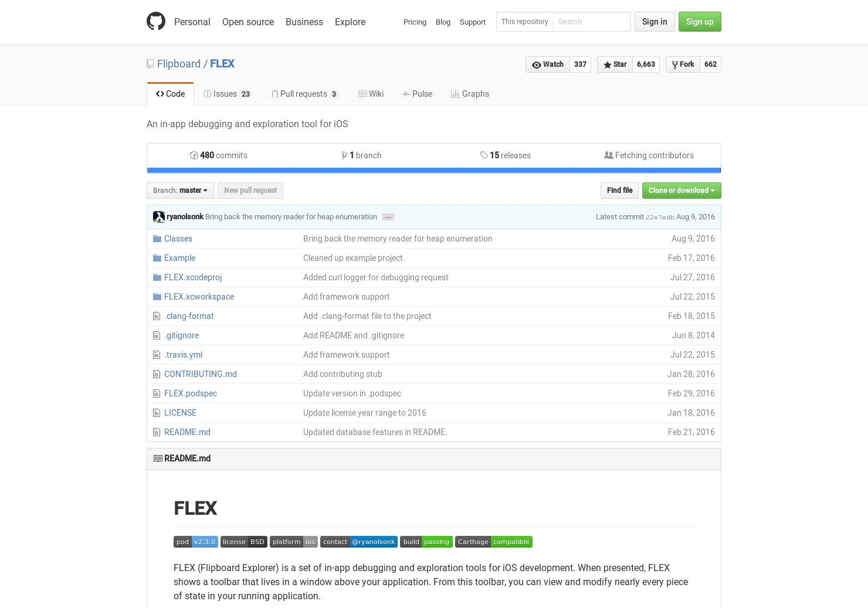Open the Issues tab
The height and width of the screenshot is (608, 868).
tap(227, 94)
